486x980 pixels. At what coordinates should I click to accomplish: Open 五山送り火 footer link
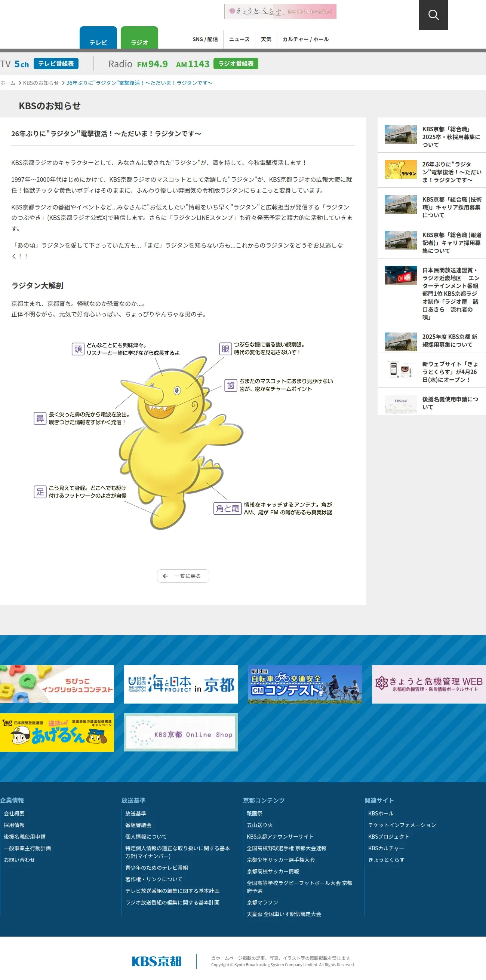pyautogui.click(x=260, y=825)
